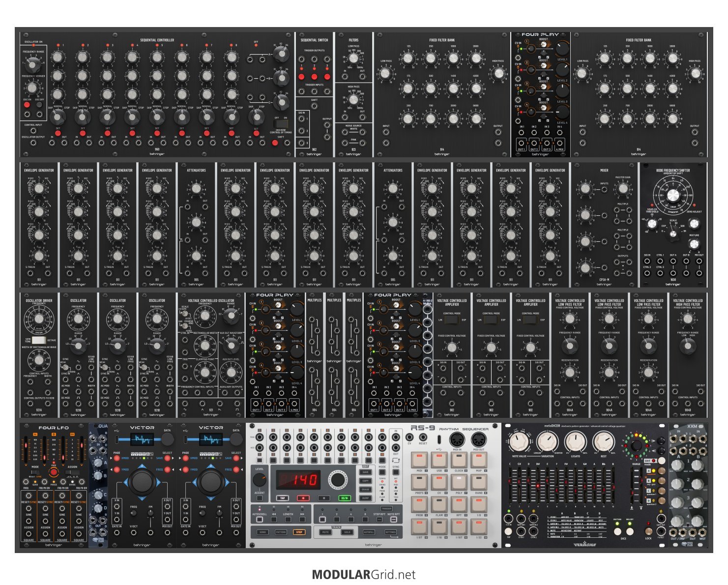Screen dimensions: 728x585
Task: Click the RS-9 TRIGGER button
Action: click(x=386, y=508)
